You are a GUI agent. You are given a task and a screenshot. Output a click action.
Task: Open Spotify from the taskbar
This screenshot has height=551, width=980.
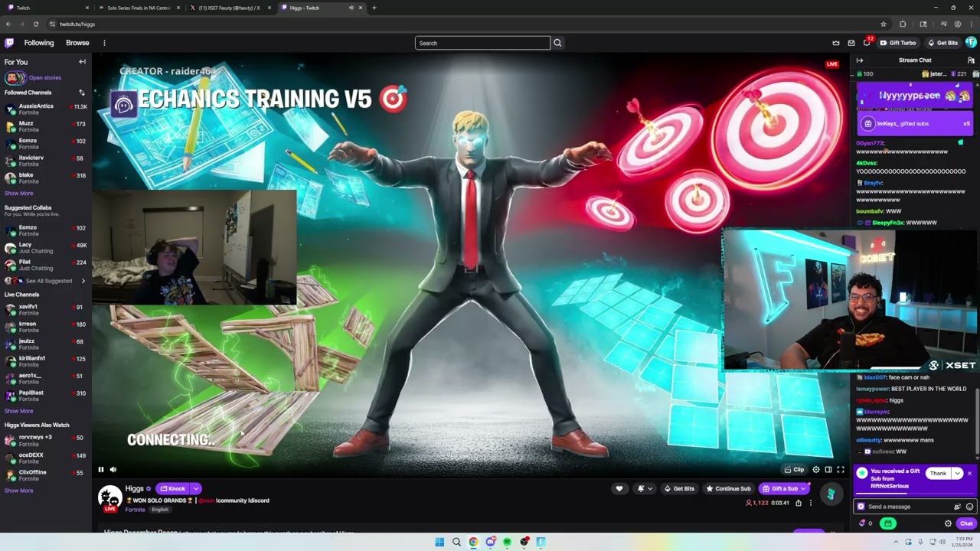click(507, 542)
